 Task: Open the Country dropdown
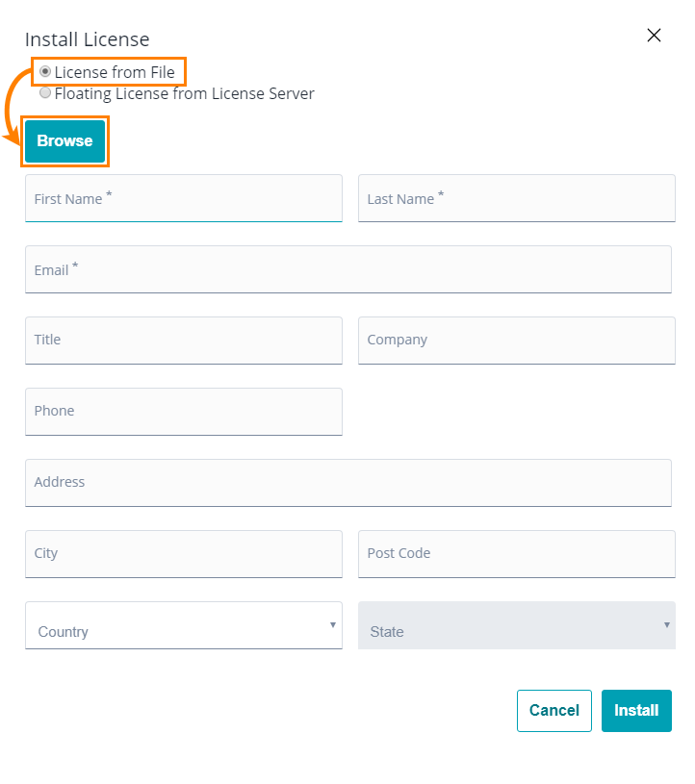point(184,625)
